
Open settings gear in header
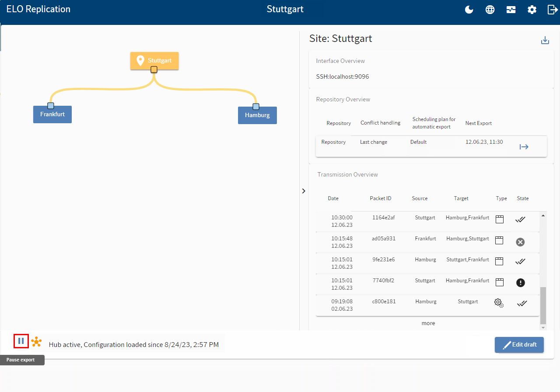pos(532,10)
